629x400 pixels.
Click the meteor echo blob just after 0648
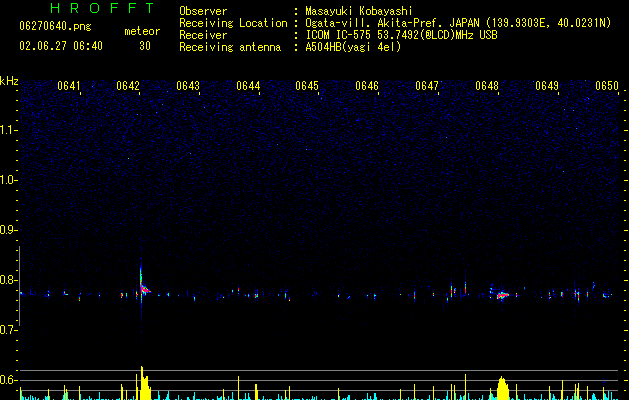(503, 295)
